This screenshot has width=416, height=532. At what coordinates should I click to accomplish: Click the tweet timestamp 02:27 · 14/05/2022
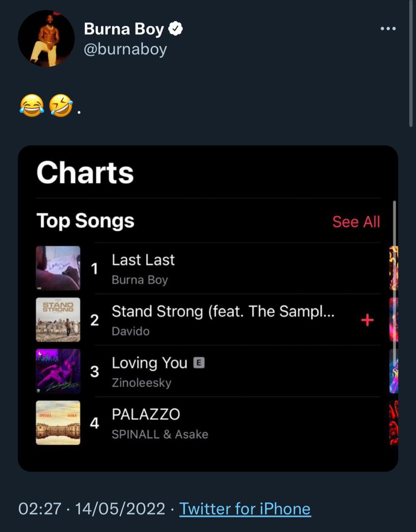[x=92, y=509]
